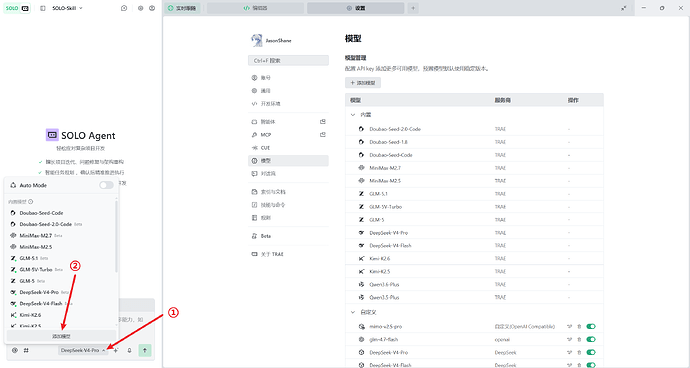Open the Beta settings section

click(x=288, y=236)
